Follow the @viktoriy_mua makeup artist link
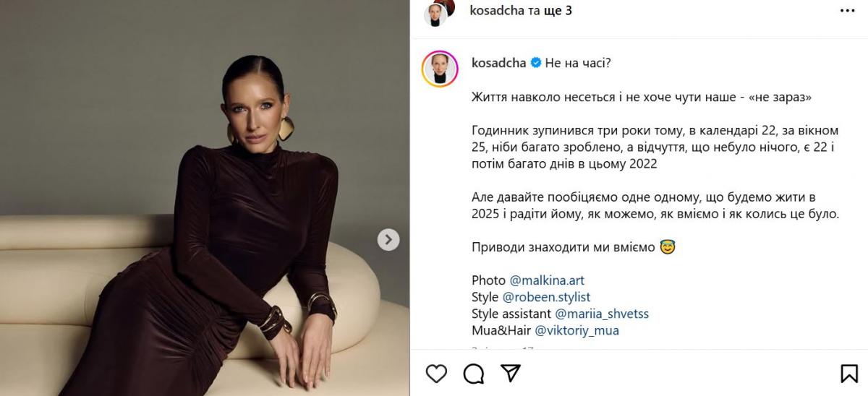This screenshot has width=868, height=396. [576, 331]
